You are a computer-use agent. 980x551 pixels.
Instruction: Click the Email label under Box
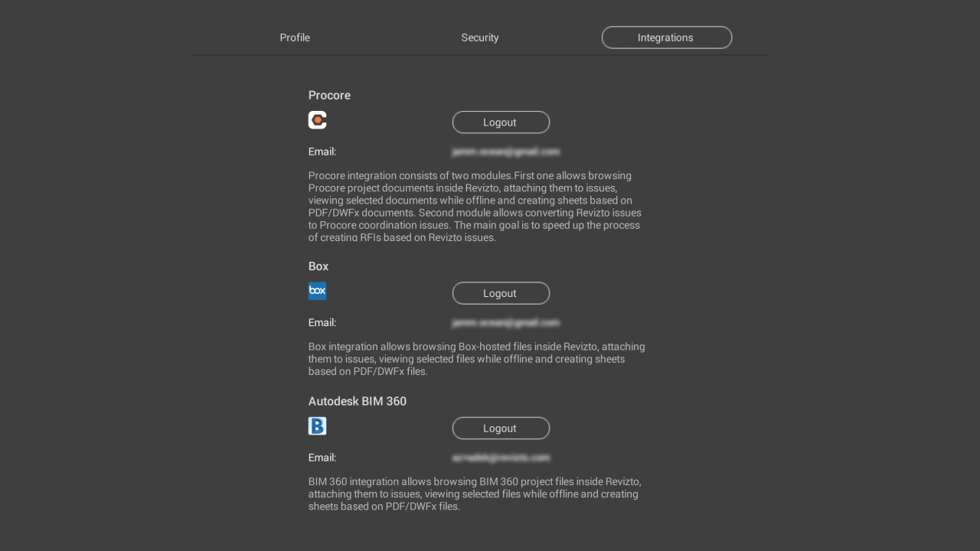(x=322, y=323)
